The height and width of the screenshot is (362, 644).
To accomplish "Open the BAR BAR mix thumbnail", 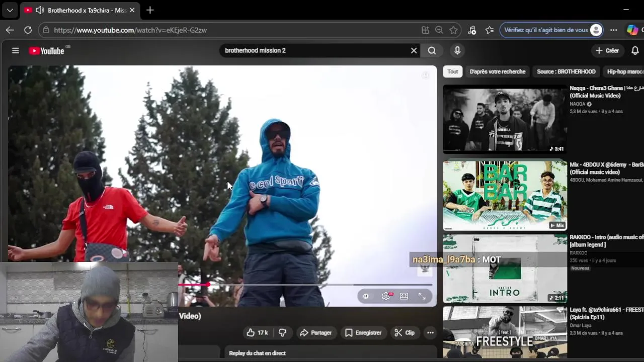I will pos(505,195).
